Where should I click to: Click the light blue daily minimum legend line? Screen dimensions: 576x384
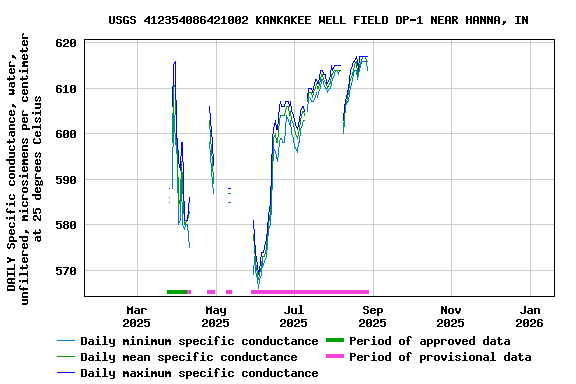66,341
